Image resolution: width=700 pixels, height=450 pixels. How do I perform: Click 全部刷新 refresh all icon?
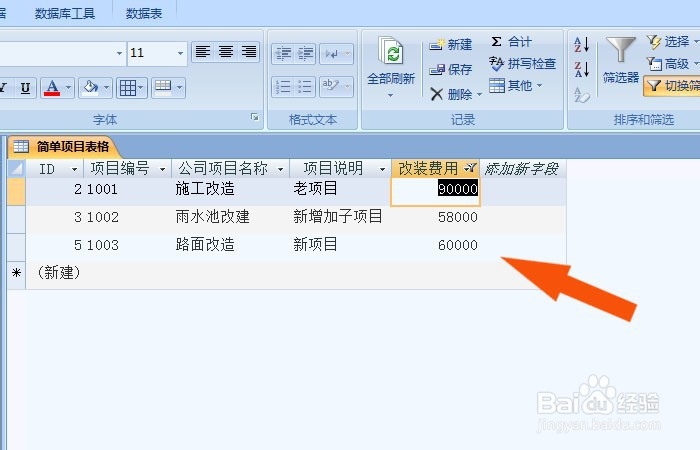[x=391, y=50]
